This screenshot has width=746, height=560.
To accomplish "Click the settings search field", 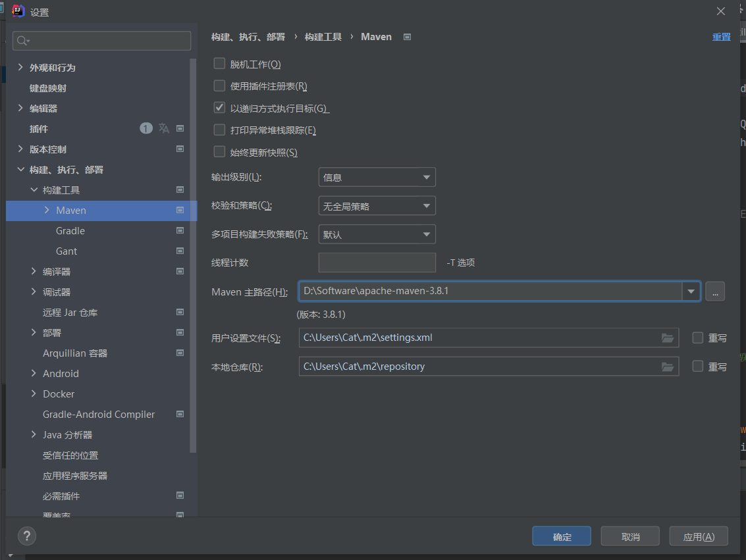I will [102, 41].
